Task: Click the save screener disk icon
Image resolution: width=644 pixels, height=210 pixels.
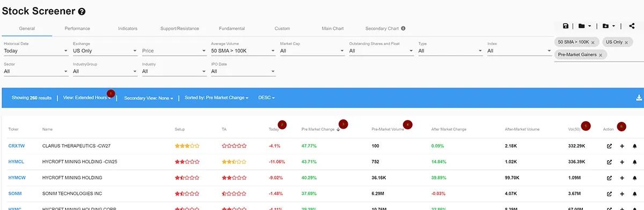Action: pos(566,26)
